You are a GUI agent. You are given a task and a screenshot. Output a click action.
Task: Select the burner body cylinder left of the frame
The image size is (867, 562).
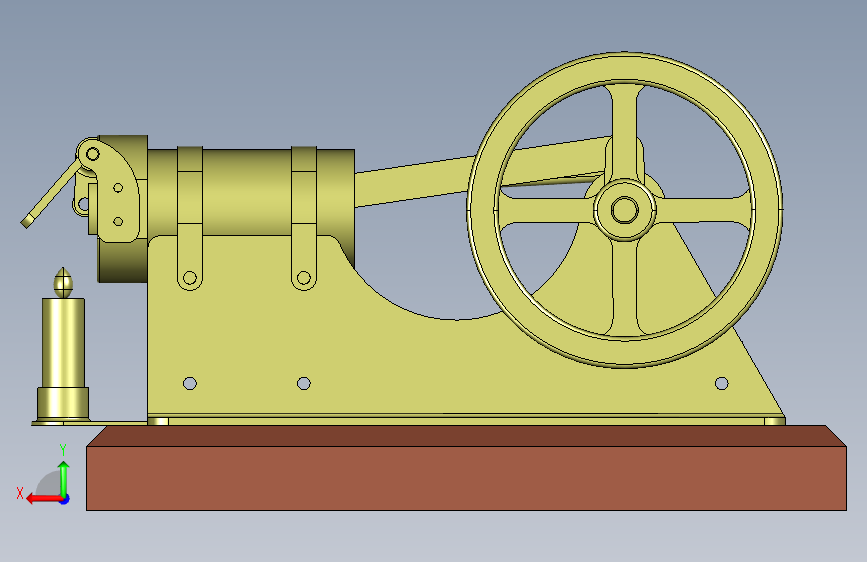point(64,343)
